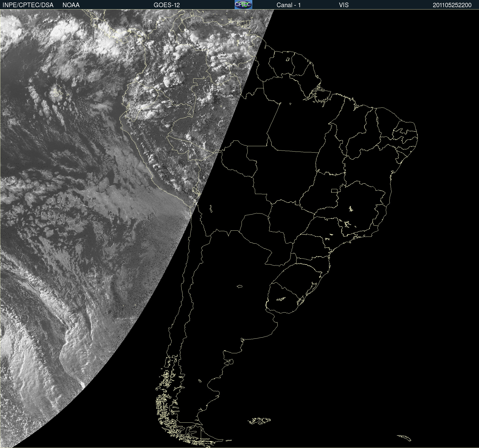This screenshot has height=448, width=479.
Task: Click the NOAA label in the header
Action: (x=71, y=5)
